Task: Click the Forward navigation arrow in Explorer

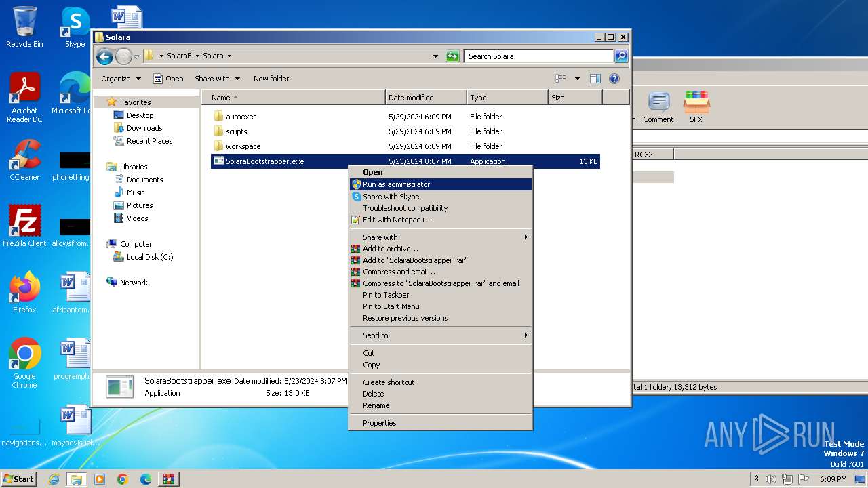Action: [123, 56]
